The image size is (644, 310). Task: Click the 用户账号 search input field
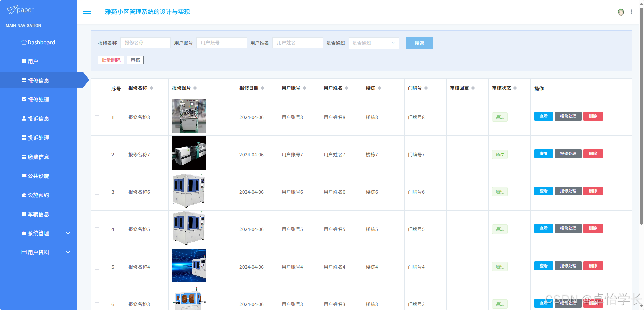(x=222, y=43)
